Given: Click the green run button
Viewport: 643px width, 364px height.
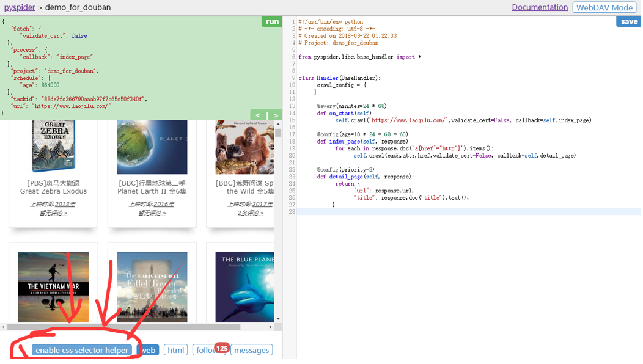Looking at the screenshot, I should coord(272,21).
